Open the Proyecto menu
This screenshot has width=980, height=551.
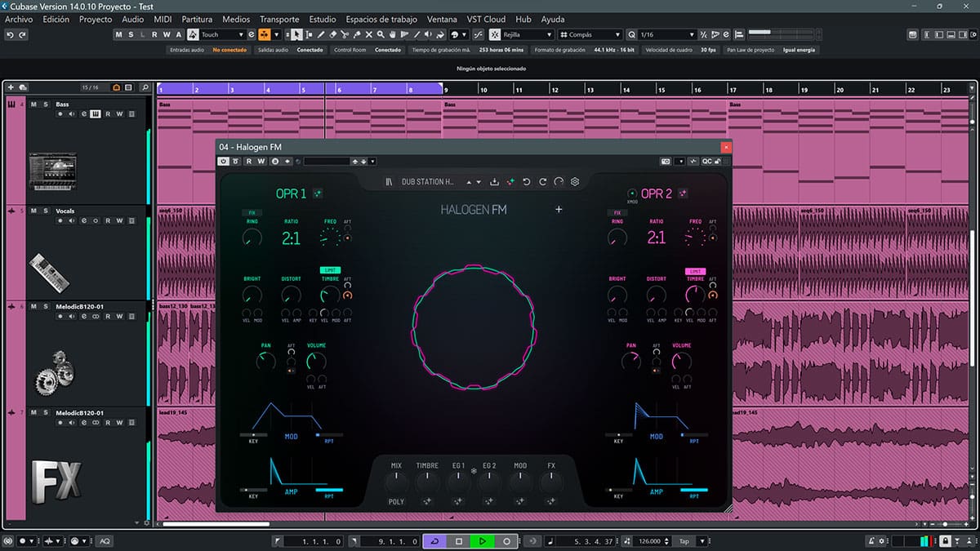pyautogui.click(x=96, y=19)
